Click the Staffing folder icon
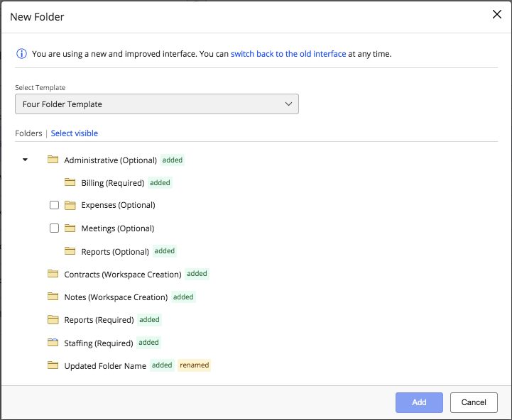Image resolution: width=512 pixels, height=420 pixels. point(53,343)
